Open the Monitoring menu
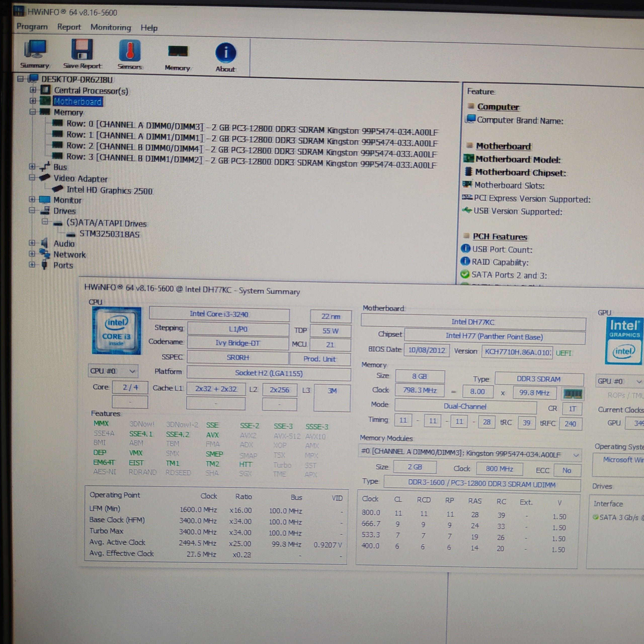The width and height of the screenshot is (644, 644). click(x=111, y=27)
